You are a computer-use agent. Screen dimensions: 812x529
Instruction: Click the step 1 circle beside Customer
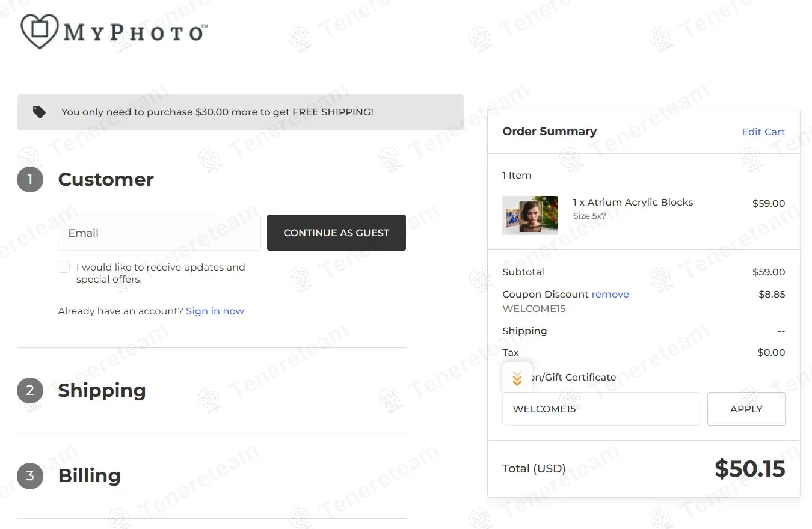pyautogui.click(x=30, y=179)
